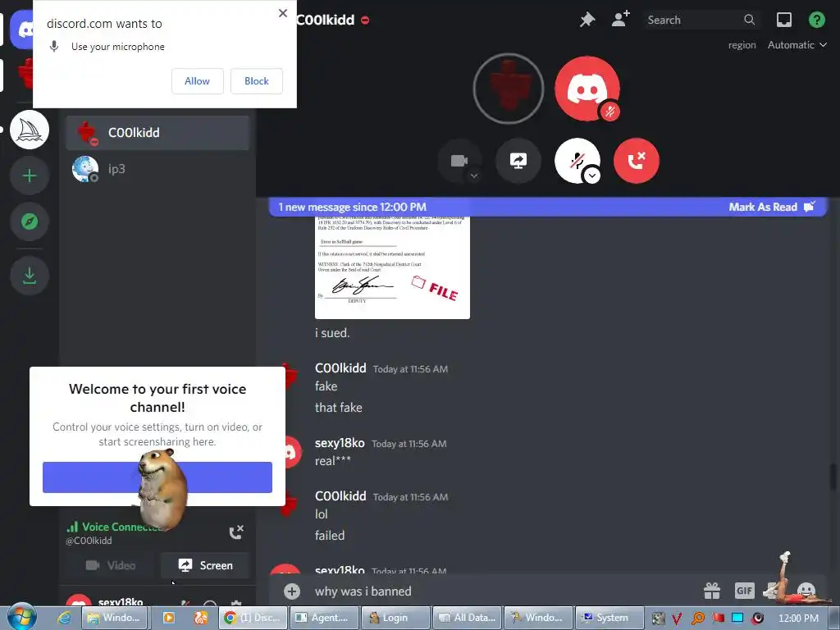Click the 12:00 PM taskbar clock
The width and height of the screenshot is (840, 630).
[798, 619]
